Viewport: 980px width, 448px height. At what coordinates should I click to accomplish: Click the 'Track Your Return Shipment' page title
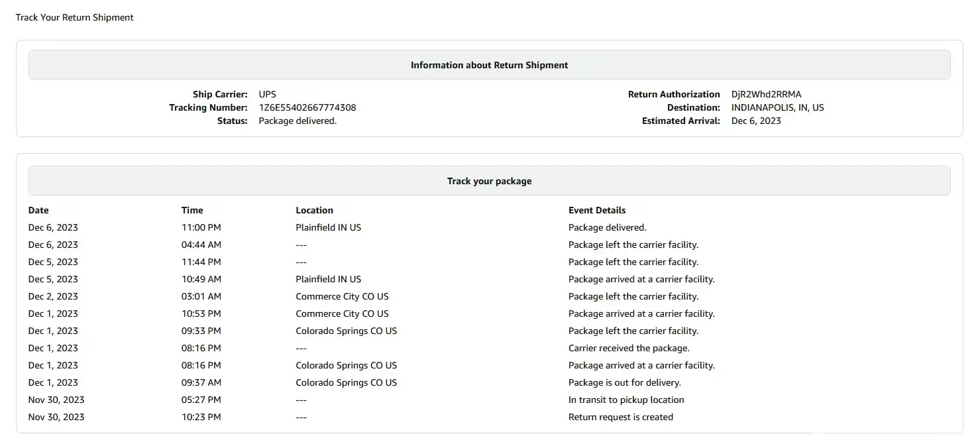(x=74, y=17)
